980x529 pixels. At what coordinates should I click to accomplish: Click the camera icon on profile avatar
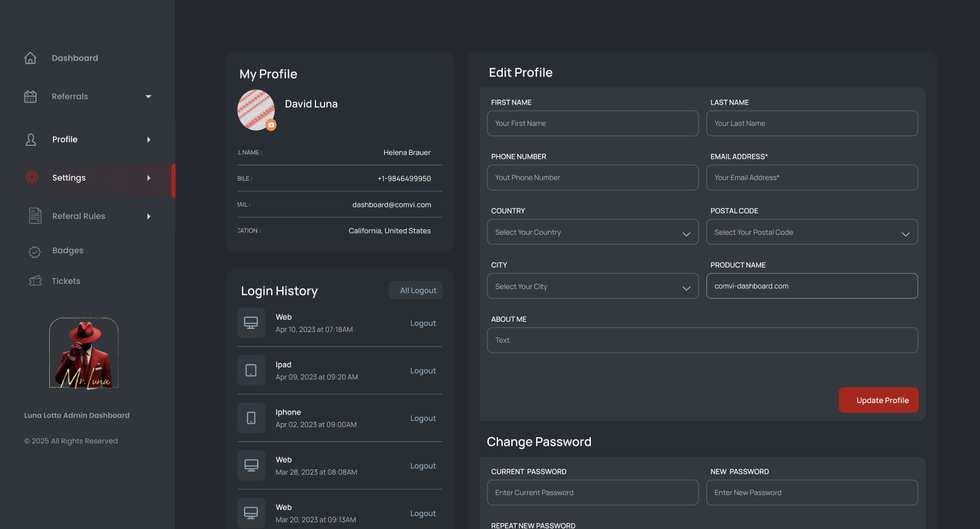271,125
